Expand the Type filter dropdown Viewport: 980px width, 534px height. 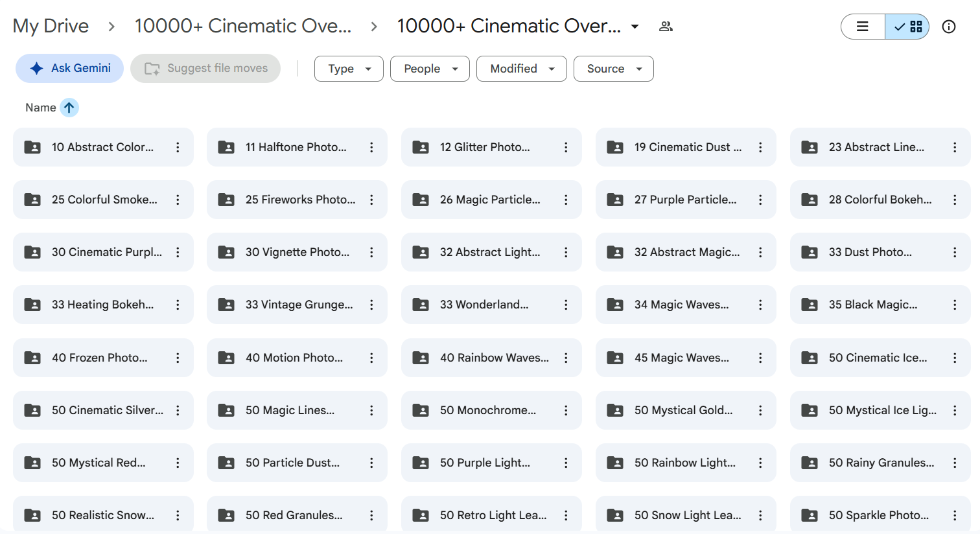click(x=349, y=69)
